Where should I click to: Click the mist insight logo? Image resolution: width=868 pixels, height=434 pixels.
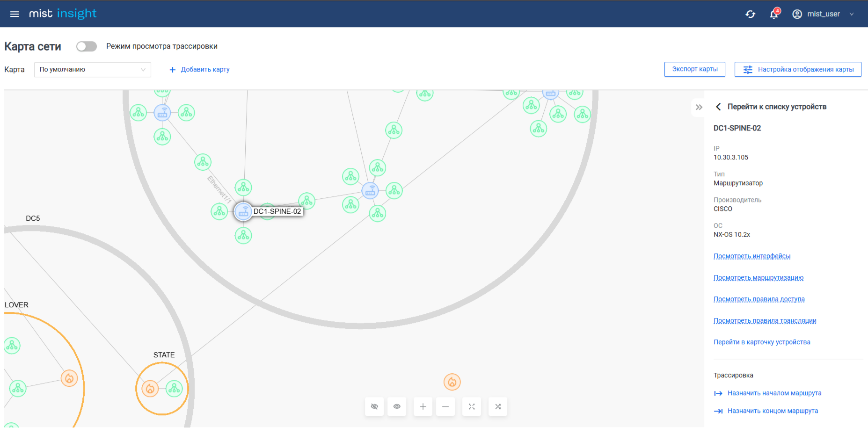[x=63, y=14]
